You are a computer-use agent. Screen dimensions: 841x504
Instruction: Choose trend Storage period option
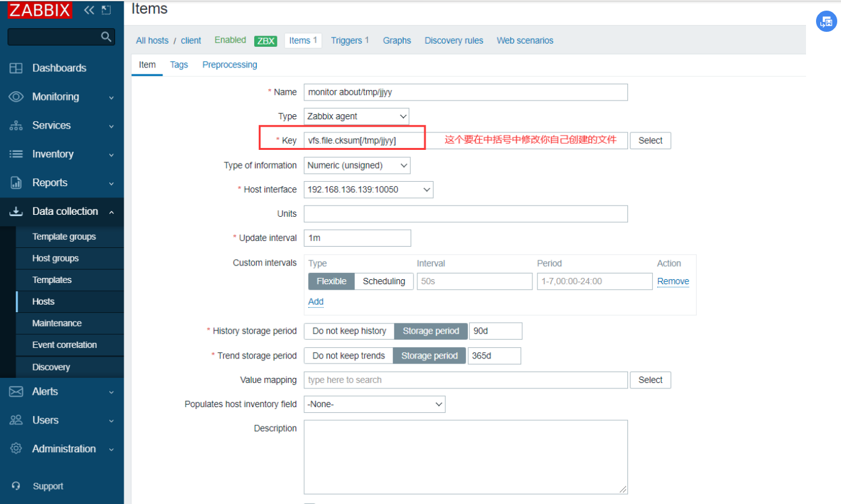[429, 356]
